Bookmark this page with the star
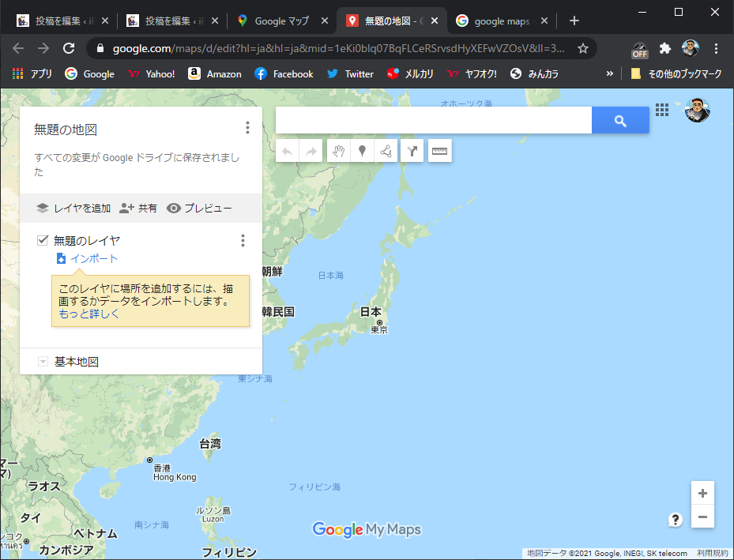Screen dimensions: 734x560 pos(583,48)
